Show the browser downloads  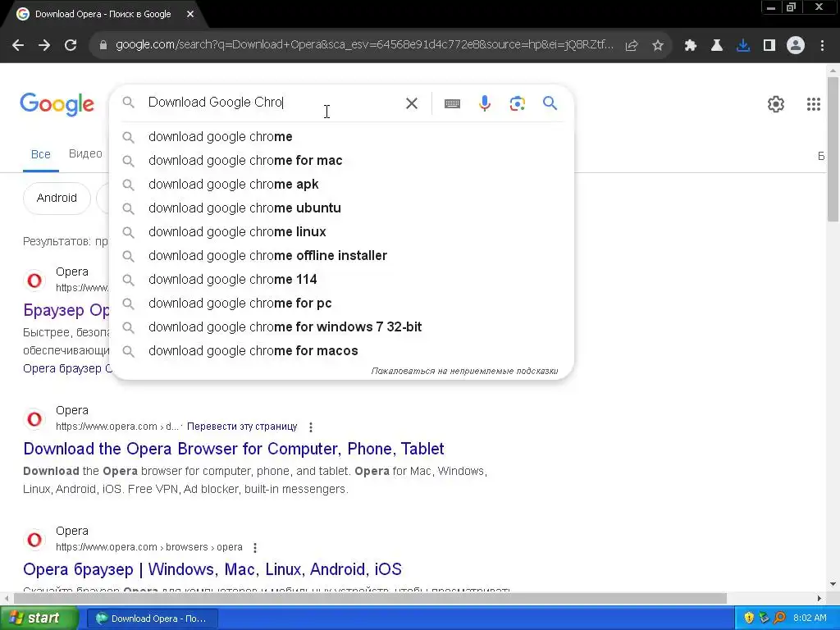[x=743, y=46]
